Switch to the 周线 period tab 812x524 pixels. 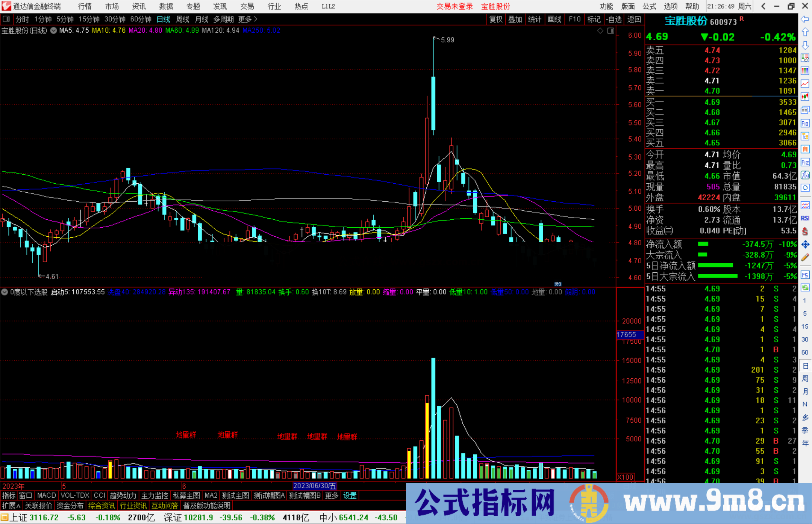click(183, 19)
